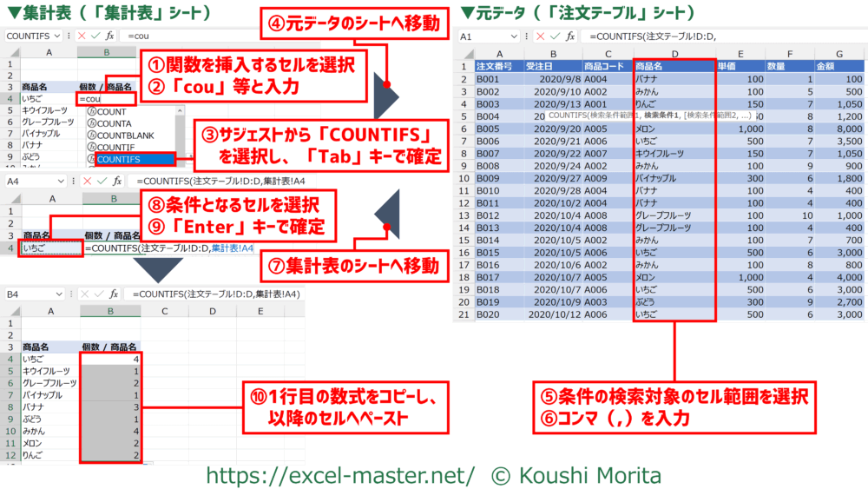Choose COUNTBLANK in the autocomplete list
The width and height of the screenshot is (868, 489).
[124, 135]
